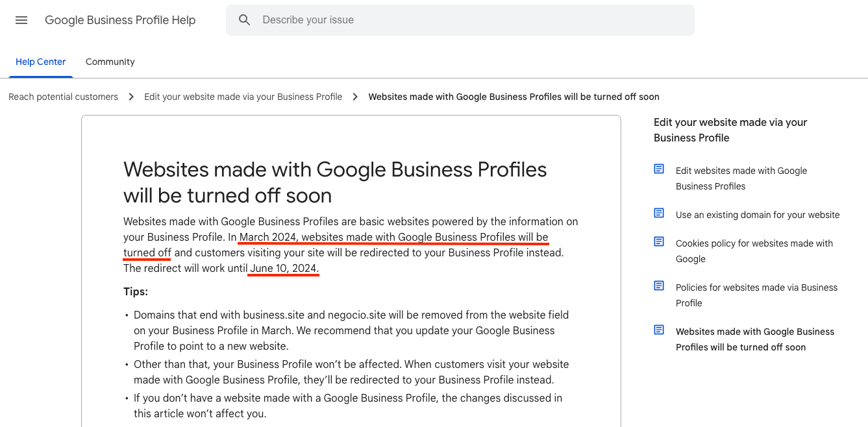This screenshot has width=868, height=427.
Task: Open Edit websites made with Google Business Profiles
Action: point(741,178)
